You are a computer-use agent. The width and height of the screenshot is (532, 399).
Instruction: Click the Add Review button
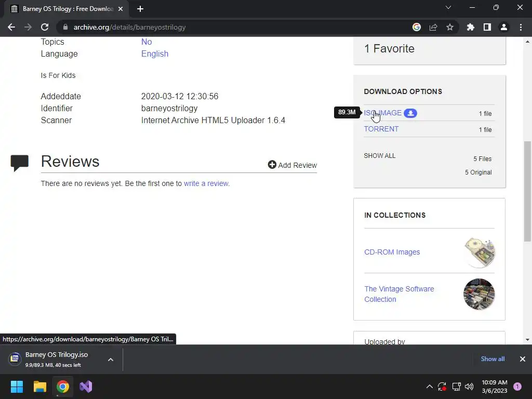[292, 165]
